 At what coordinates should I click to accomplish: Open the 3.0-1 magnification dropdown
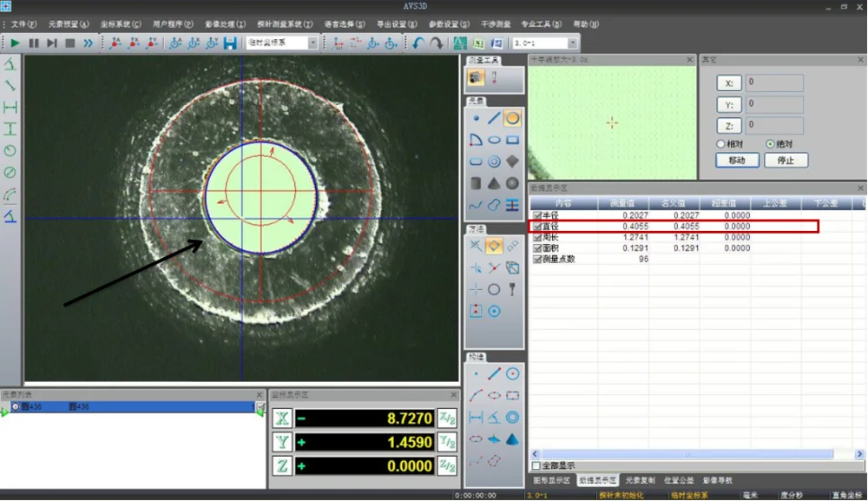click(572, 43)
